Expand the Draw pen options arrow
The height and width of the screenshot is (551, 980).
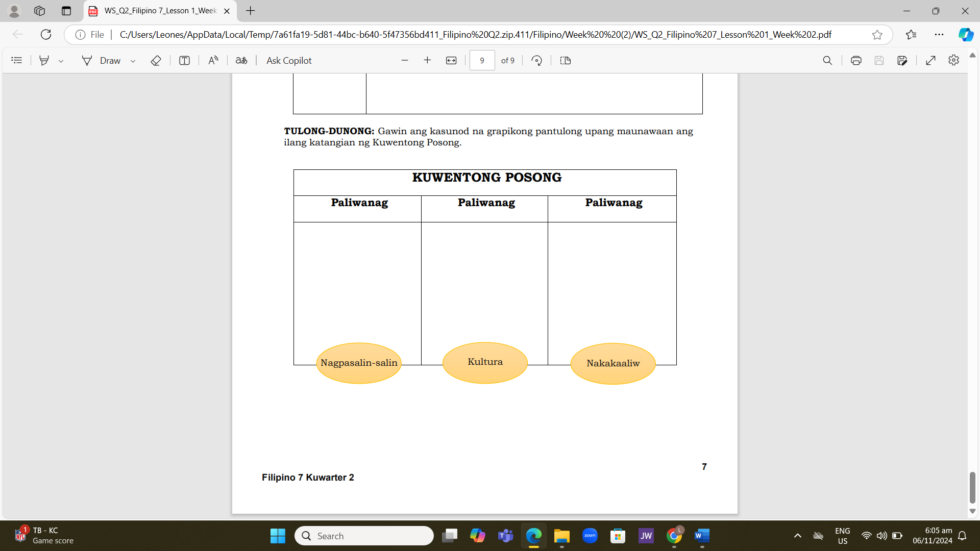click(x=133, y=61)
